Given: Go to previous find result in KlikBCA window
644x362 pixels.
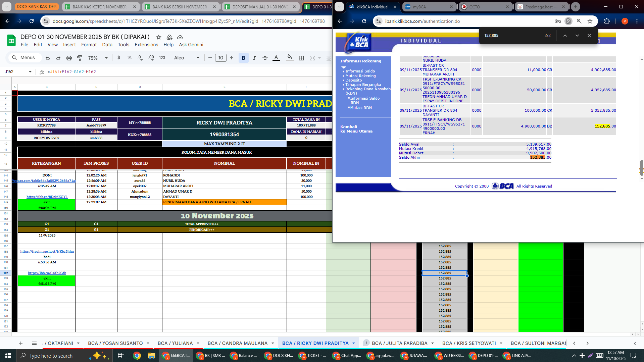Looking at the screenshot, I should [x=565, y=36].
